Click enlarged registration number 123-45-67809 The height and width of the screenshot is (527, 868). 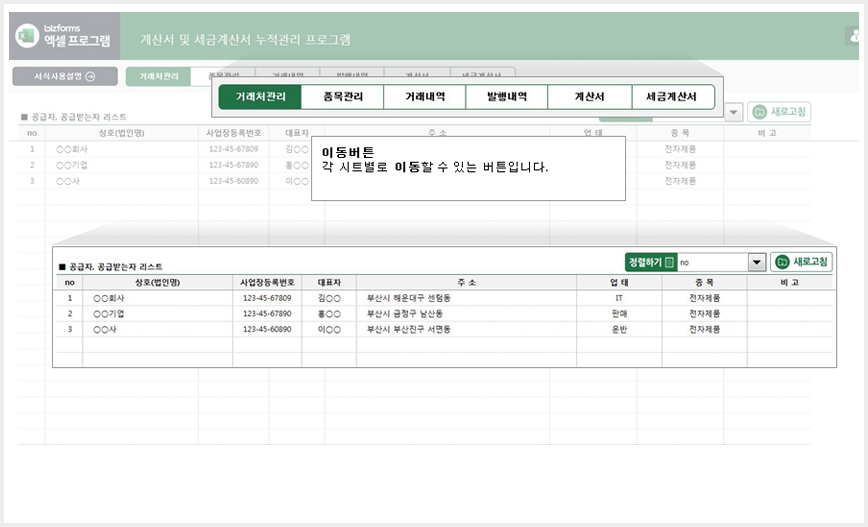click(x=267, y=298)
